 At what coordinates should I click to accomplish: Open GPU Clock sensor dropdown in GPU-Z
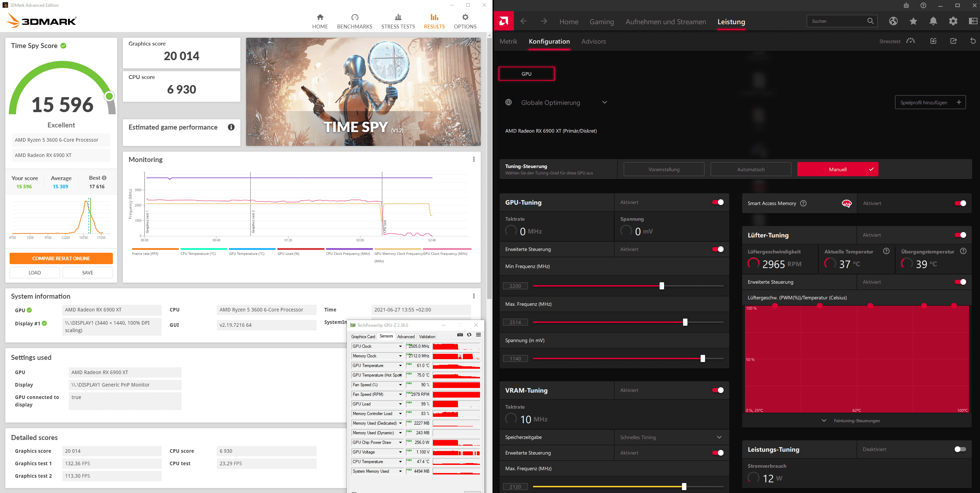coord(400,346)
